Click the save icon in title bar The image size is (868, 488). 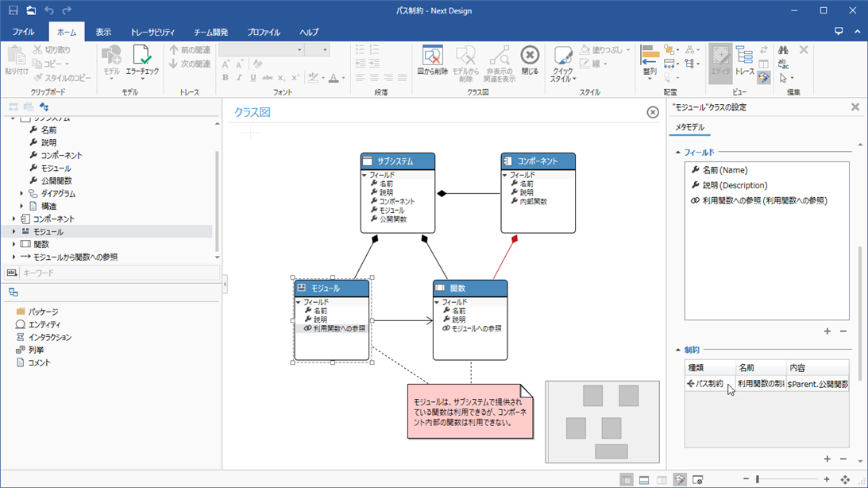click(14, 10)
